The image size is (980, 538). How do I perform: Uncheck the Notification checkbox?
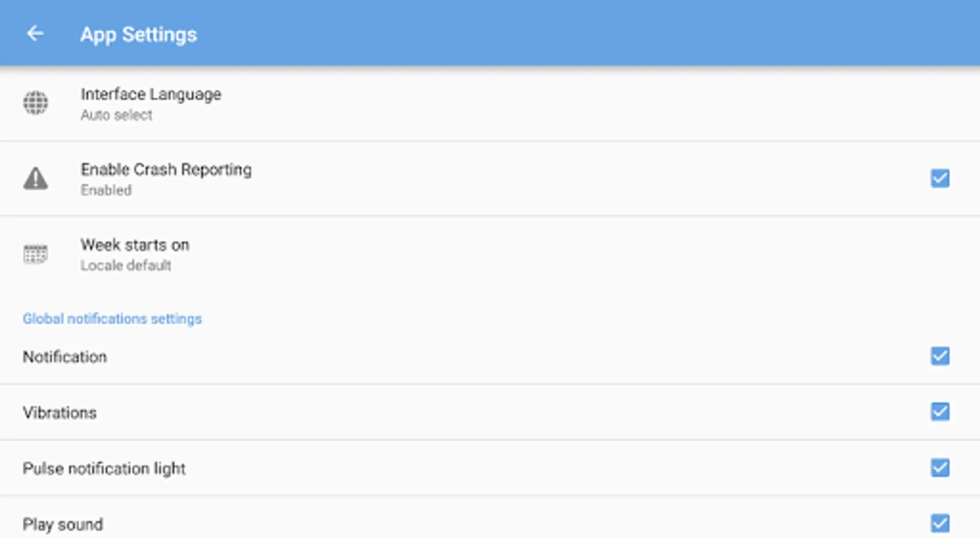[x=940, y=356]
